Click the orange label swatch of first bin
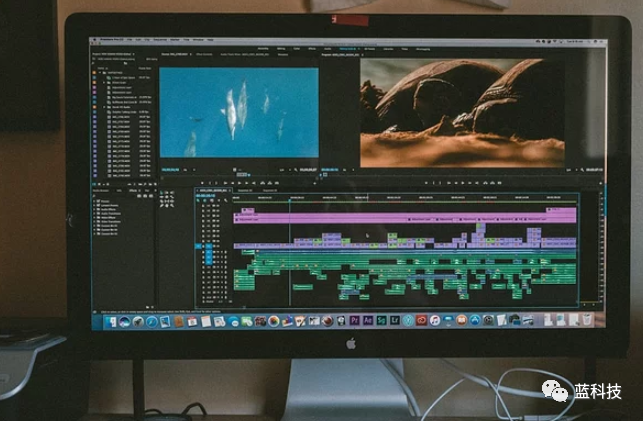 tap(94, 73)
